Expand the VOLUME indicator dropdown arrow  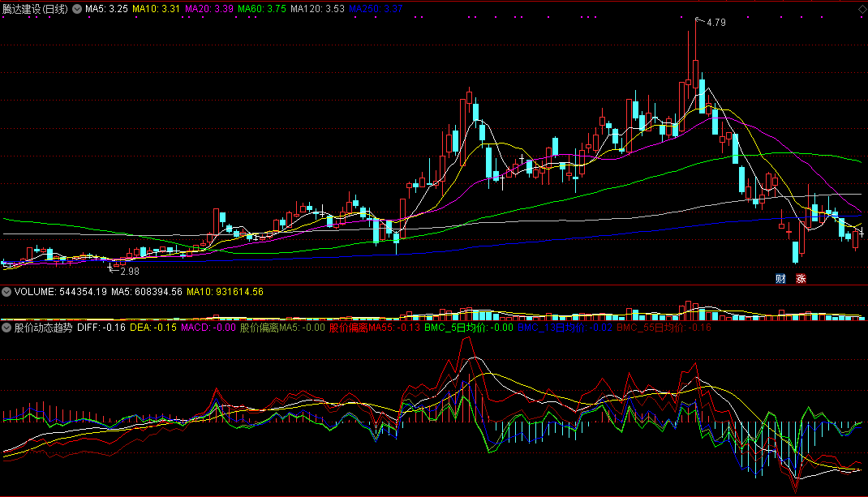tap(6, 292)
